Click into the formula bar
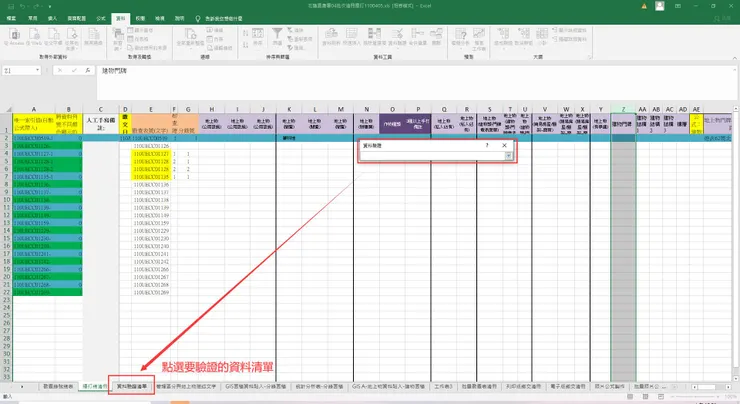740x404 pixels. pos(415,83)
